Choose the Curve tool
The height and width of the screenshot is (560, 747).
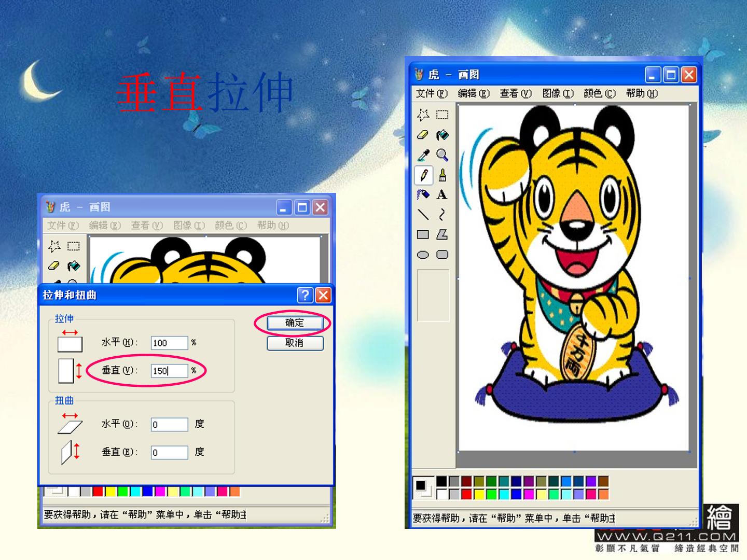(442, 215)
